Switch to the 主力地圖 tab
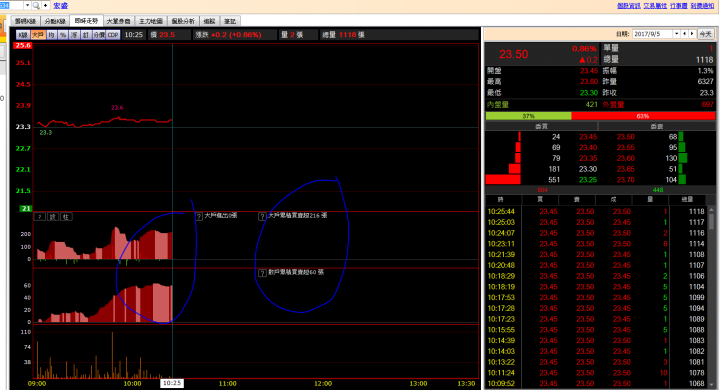The width and height of the screenshot is (720, 390). (151, 21)
